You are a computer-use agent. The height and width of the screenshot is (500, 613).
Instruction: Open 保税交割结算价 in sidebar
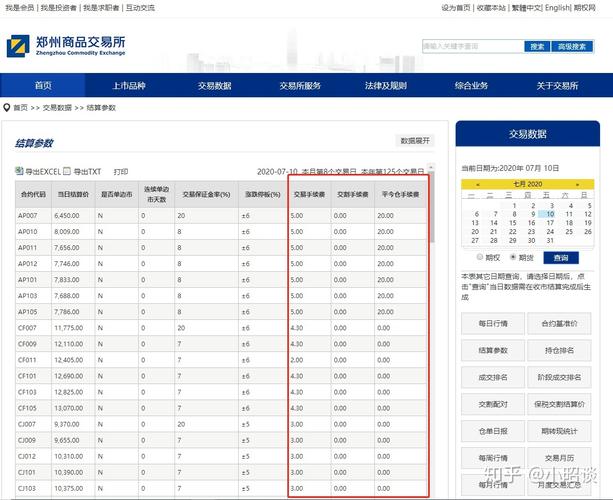(x=559, y=404)
